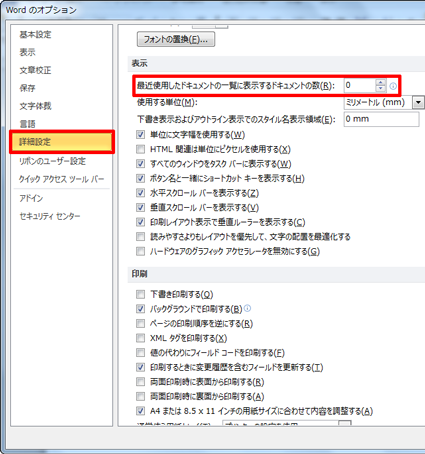Enable 両面印刷時に表面から印刷する checkbox
The height and width of the screenshot is (454, 425).
140,382
